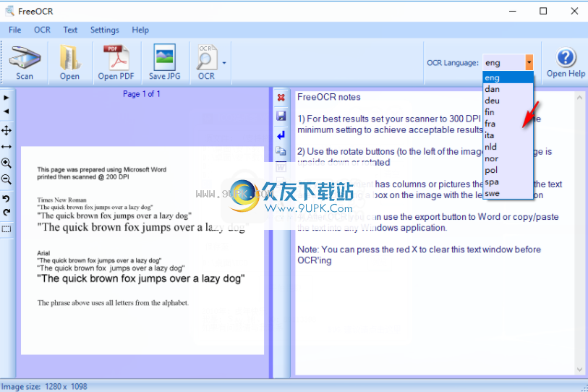The width and height of the screenshot is (588, 392).
Task: Rotate the image clockwise
Action: pos(6,213)
